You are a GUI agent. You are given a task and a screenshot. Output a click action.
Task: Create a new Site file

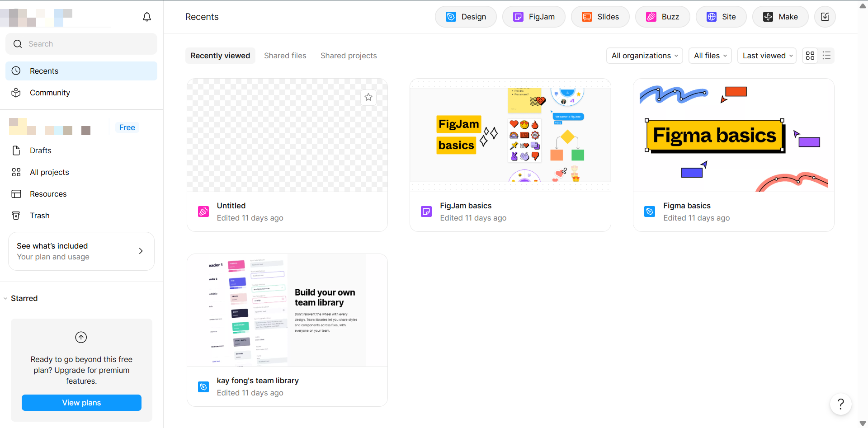tap(721, 17)
